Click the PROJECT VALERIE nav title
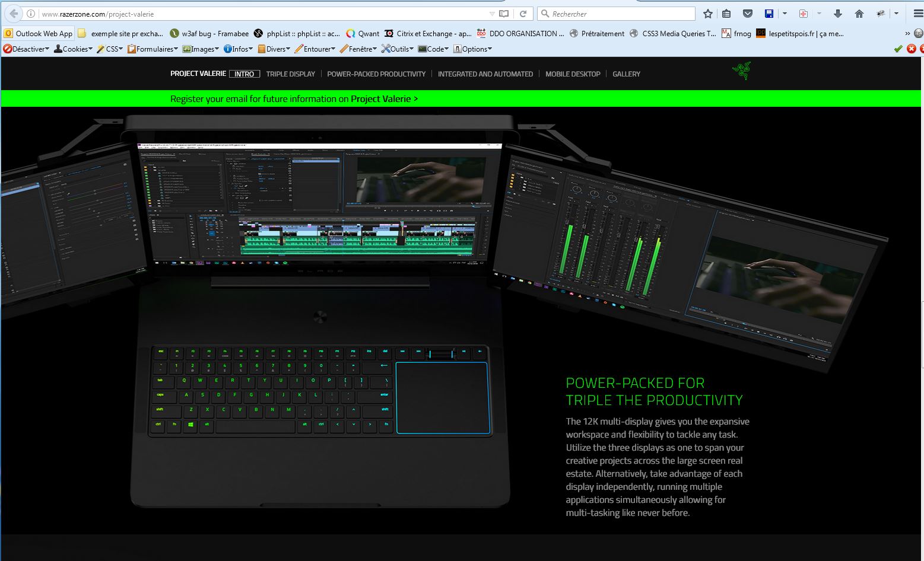The image size is (924, 561). click(x=198, y=74)
